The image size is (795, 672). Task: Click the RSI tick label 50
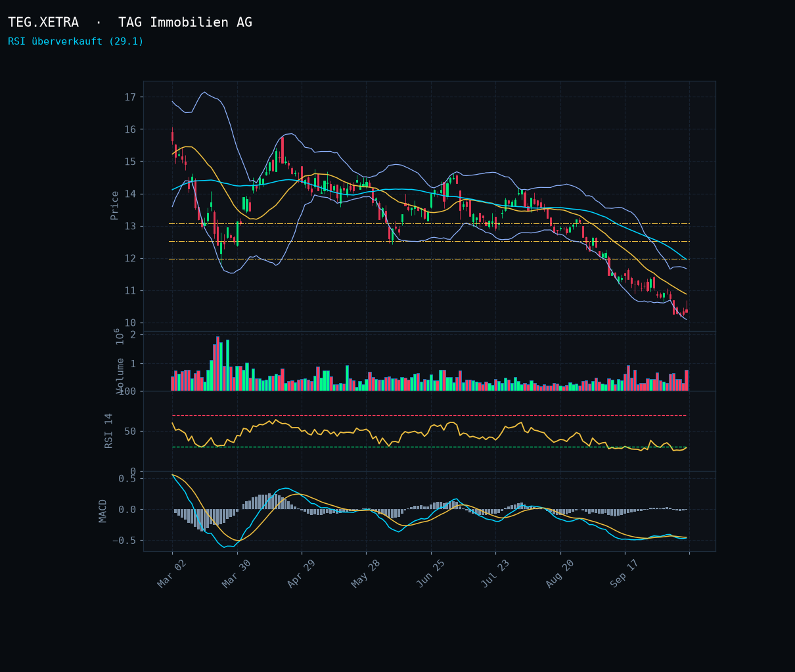click(x=129, y=432)
